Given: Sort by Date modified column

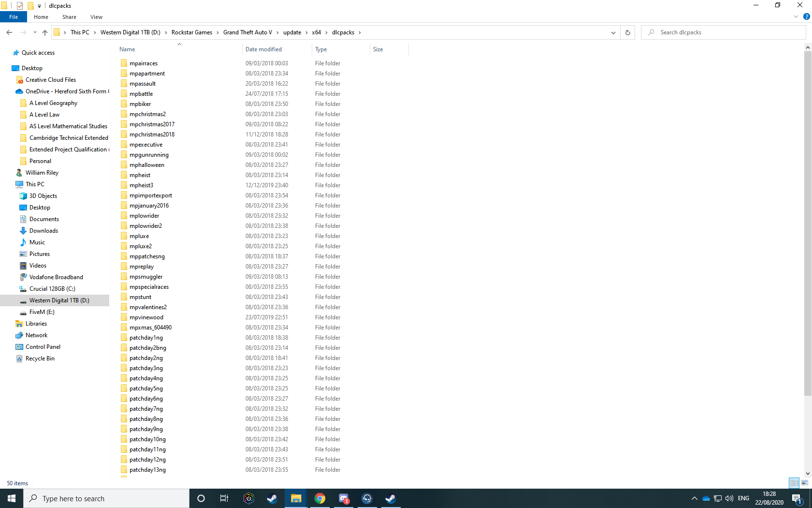Looking at the screenshot, I should tap(277, 49).
